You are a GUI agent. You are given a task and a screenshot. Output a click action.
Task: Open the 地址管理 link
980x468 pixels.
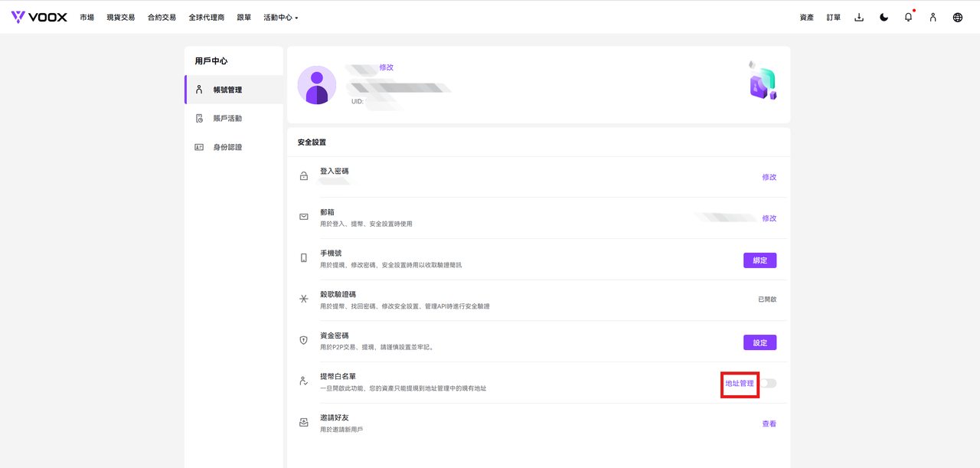pyautogui.click(x=740, y=383)
